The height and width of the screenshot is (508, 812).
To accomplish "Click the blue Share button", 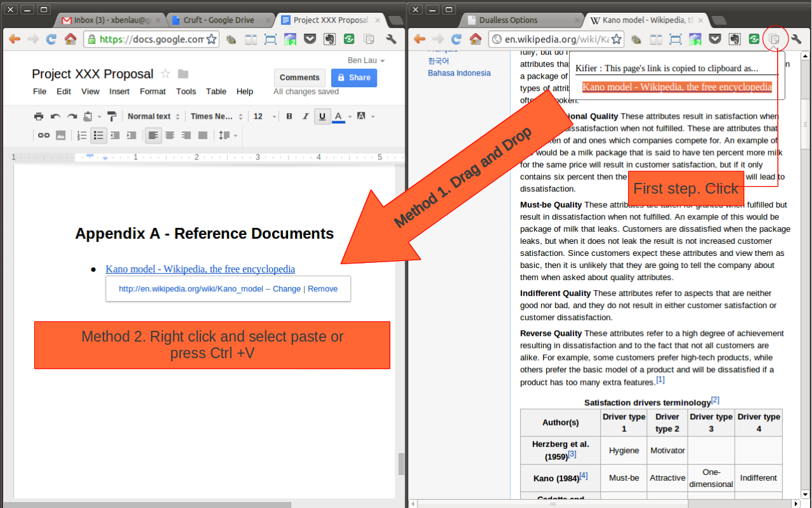I will pos(354,77).
